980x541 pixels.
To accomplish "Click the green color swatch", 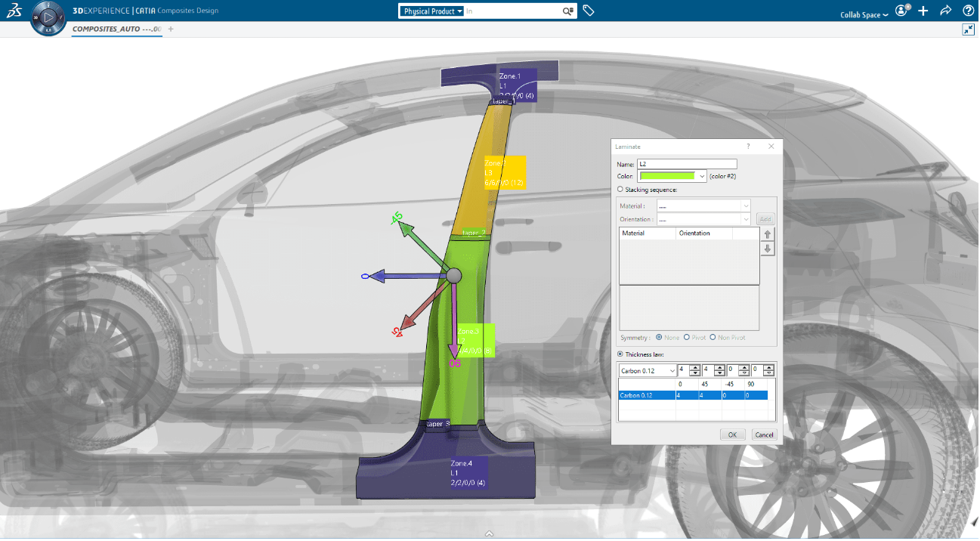I will (x=668, y=176).
